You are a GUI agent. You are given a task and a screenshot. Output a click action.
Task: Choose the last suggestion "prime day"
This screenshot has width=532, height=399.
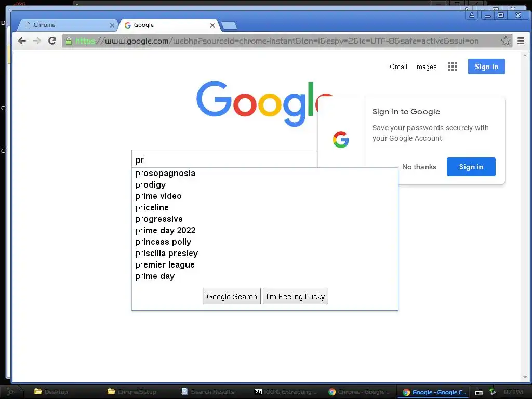pyautogui.click(x=264, y=276)
